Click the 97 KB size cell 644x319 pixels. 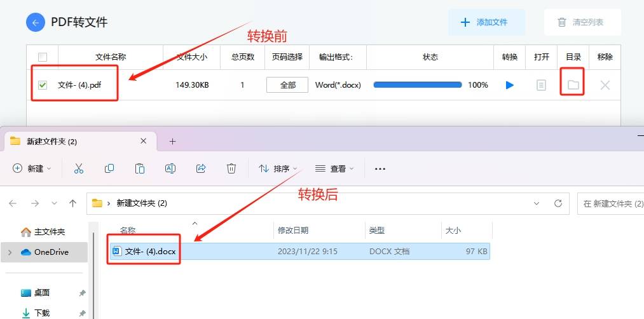point(476,251)
